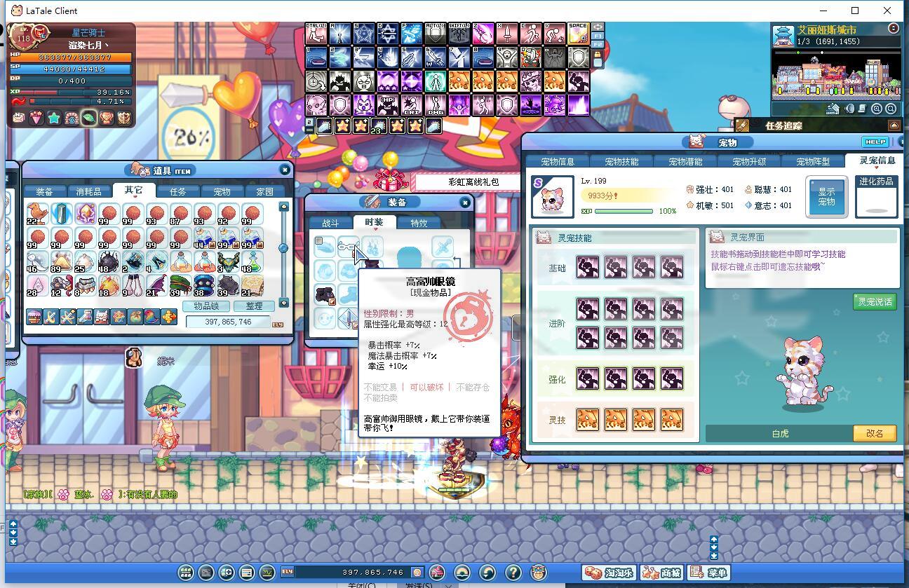The image size is (909, 588).
Task: Switch inventory to the 任务 tab
Action: (177, 191)
